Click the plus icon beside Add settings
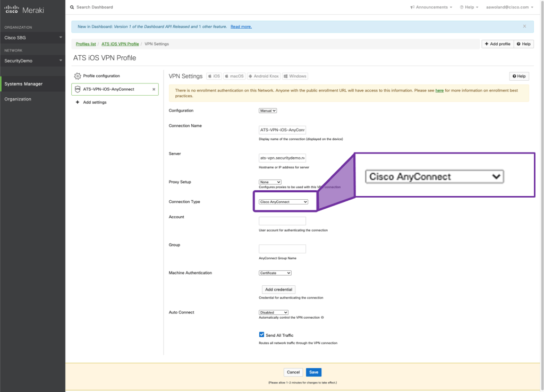Viewport: 544px width, 392px height. (78, 102)
